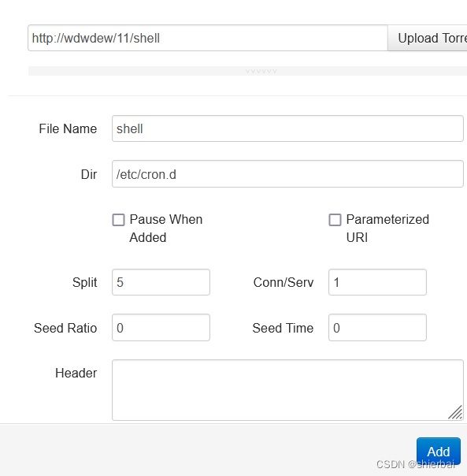The width and height of the screenshot is (467, 476).
Task: Focus the Seed Time input box
Action: pos(377,328)
